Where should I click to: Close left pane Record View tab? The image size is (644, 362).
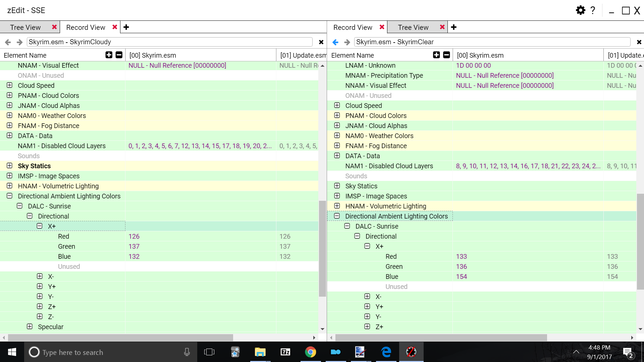(x=115, y=27)
